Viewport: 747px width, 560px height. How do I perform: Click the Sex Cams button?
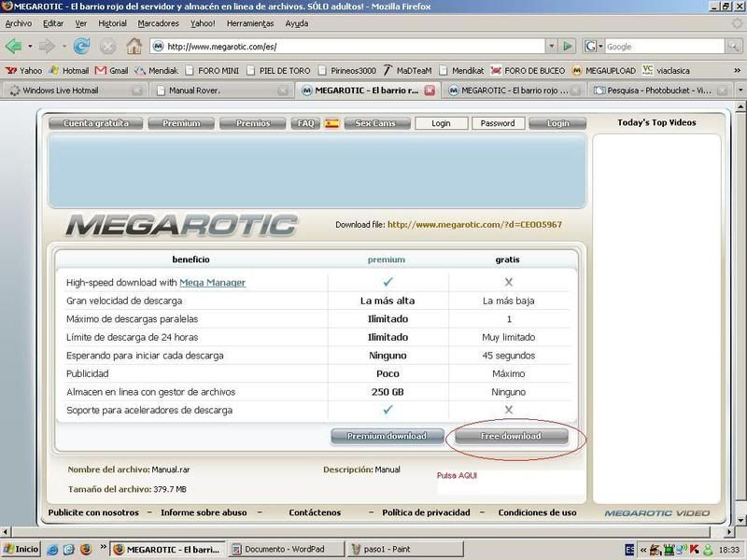(375, 123)
